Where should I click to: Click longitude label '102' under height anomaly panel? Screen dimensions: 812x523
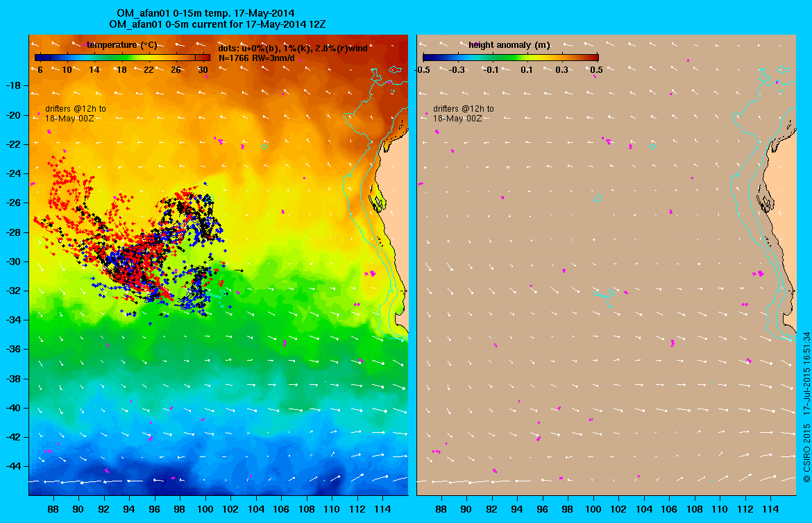tap(618, 509)
